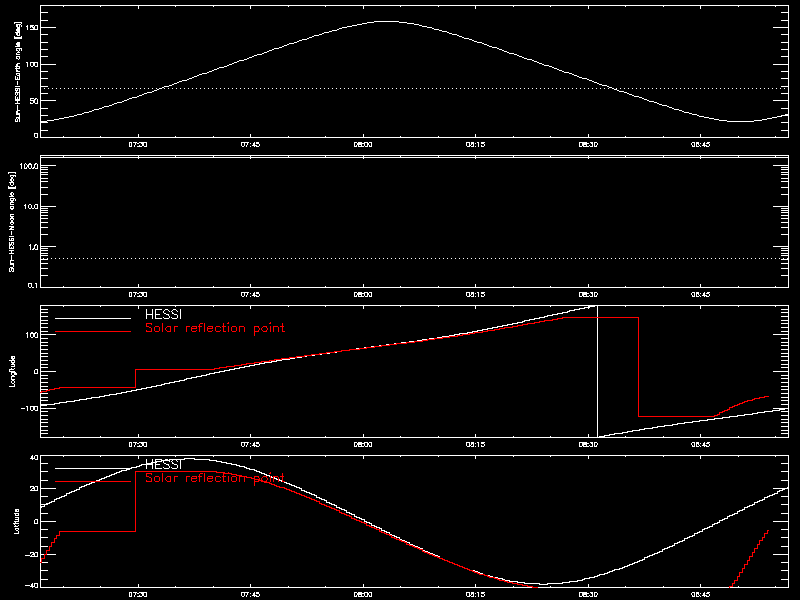Click the dotted threshold line in Noon angle plot
The width and height of the screenshot is (800, 600).
pyautogui.click(x=414, y=259)
